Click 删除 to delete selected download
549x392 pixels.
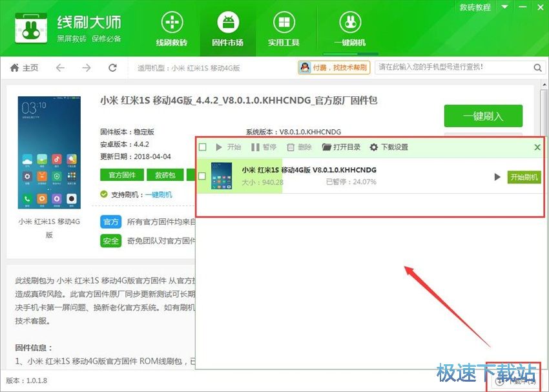coord(299,147)
